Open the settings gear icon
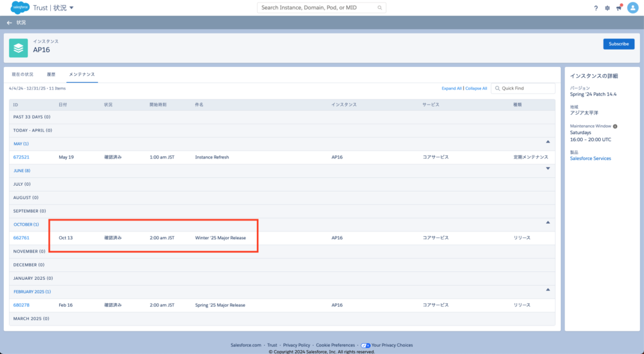This screenshot has height=354, width=644. [x=607, y=8]
